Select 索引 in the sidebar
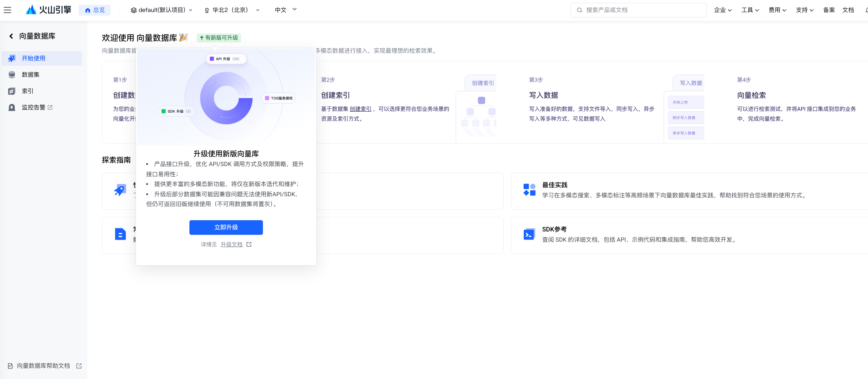 [x=42, y=91]
